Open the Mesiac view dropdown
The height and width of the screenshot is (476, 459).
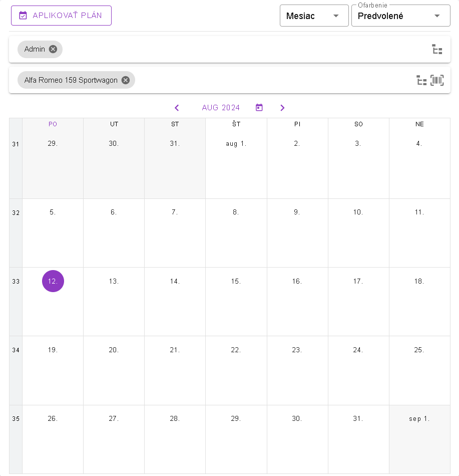(314, 16)
